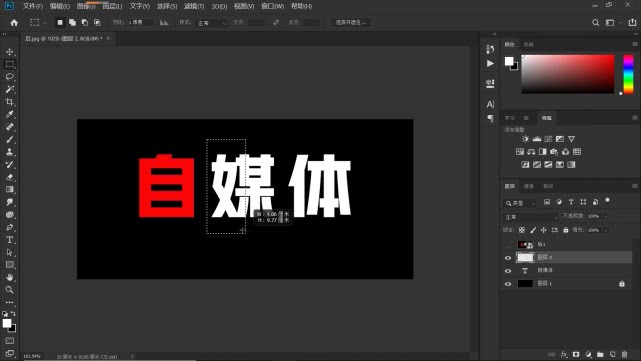This screenshot has height=361, width=641.
Task: Open the layer blend mode dropdown 正常
Action: [531, 217]
